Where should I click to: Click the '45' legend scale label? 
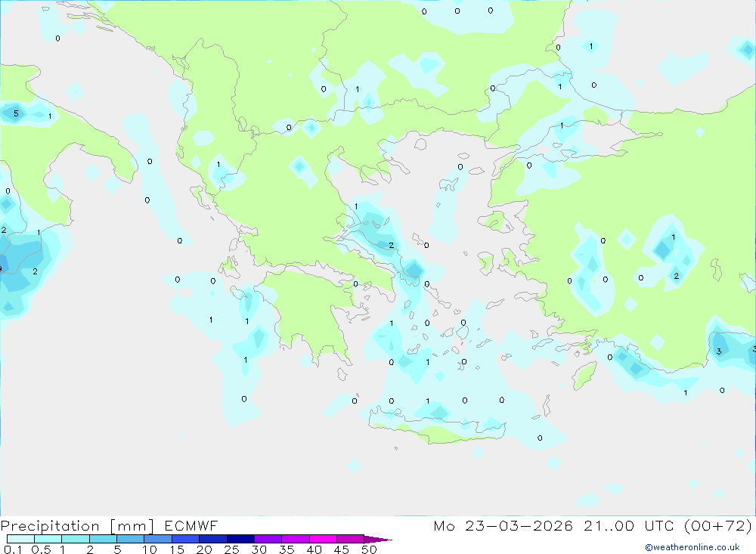pos(342,549)
